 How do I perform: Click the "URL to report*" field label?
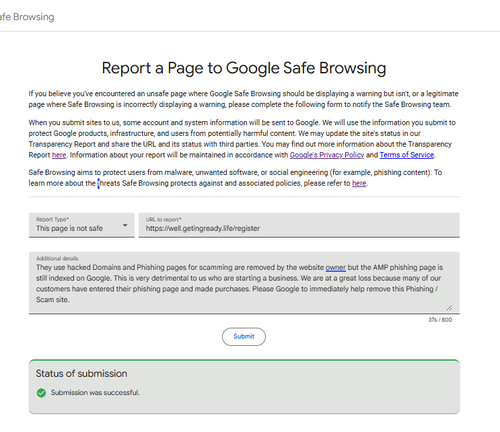pyautogui.click(x=163, y=219)
